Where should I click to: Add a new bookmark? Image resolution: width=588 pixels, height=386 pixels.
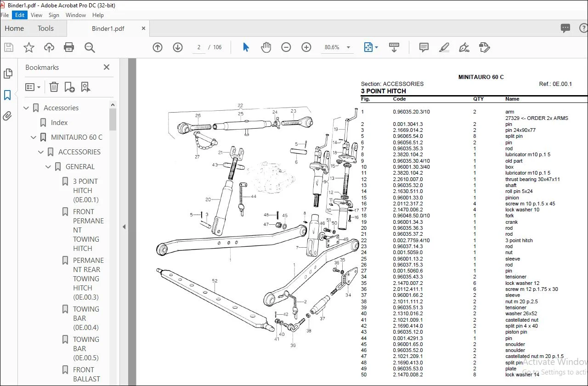click(69, 87)
